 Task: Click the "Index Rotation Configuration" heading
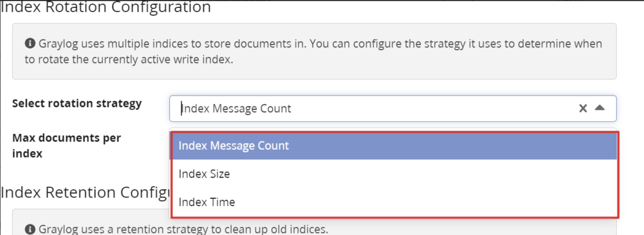pos(106,7)
